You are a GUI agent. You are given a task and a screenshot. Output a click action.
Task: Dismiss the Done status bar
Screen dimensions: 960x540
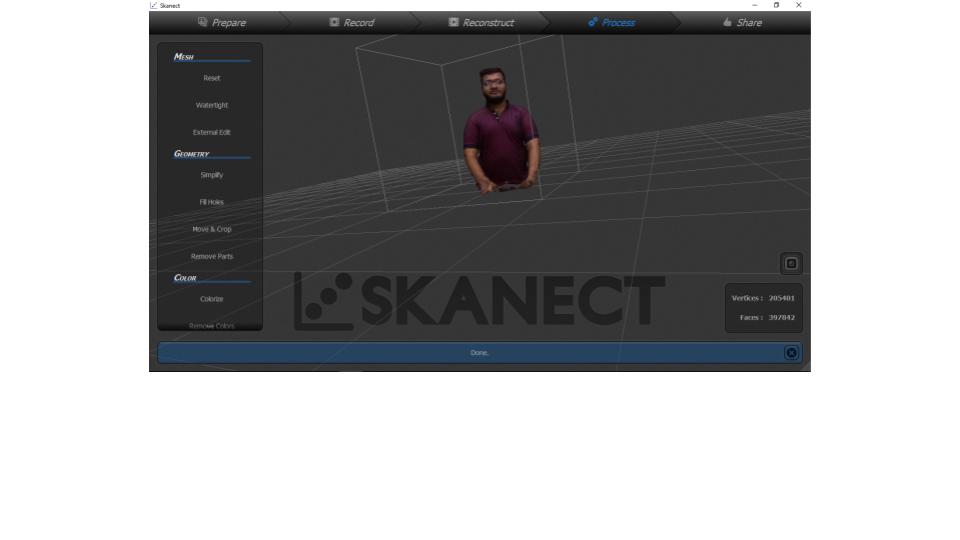click(792, 353)
